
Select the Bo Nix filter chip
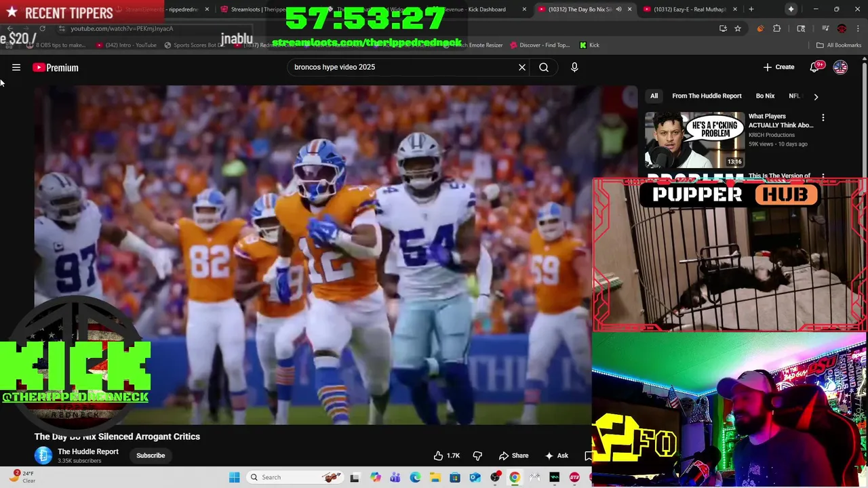[x=765, y=96]
